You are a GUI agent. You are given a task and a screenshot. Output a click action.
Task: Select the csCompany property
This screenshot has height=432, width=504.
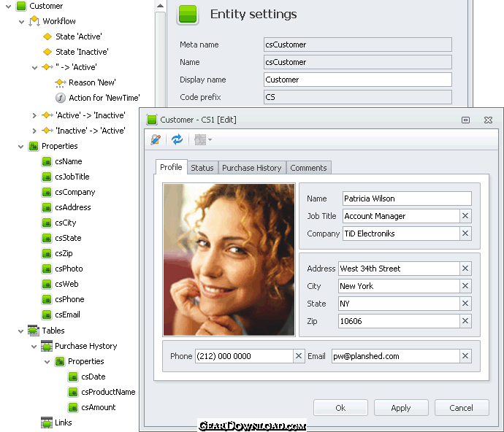coord(75,192)
